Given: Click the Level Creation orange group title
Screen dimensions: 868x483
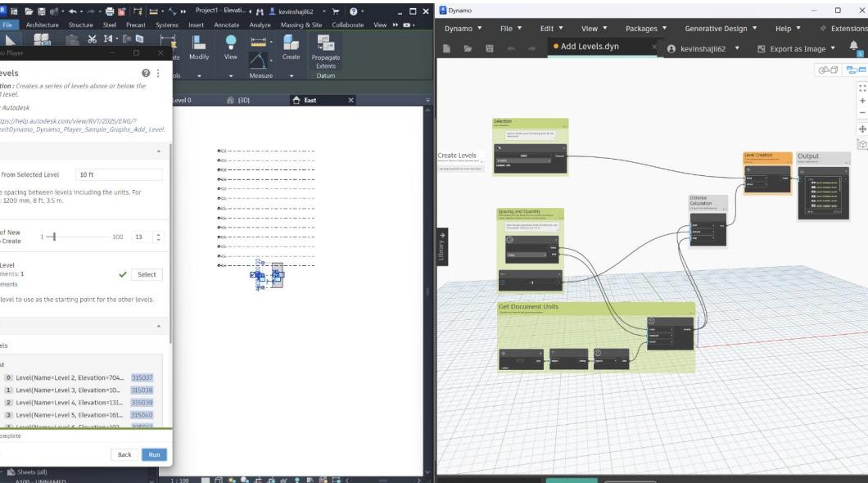Looking at the screenshot, I should 757,156.
